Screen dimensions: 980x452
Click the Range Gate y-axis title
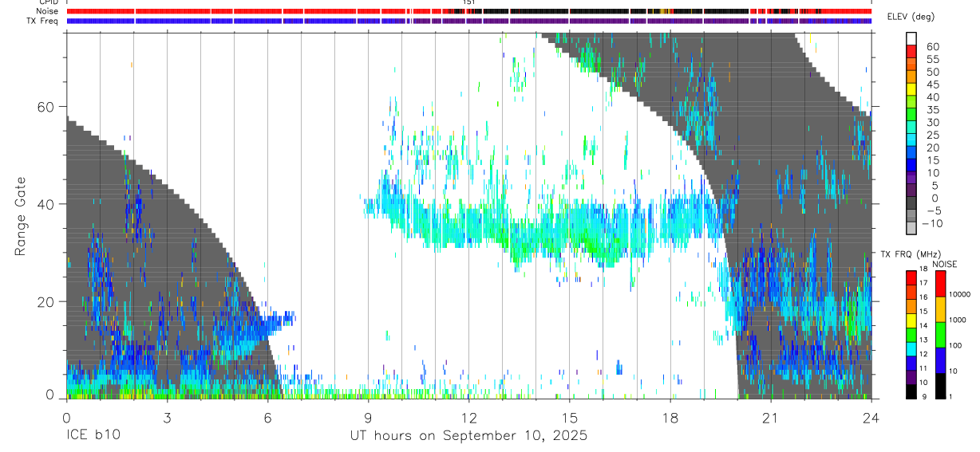[21, 215]
